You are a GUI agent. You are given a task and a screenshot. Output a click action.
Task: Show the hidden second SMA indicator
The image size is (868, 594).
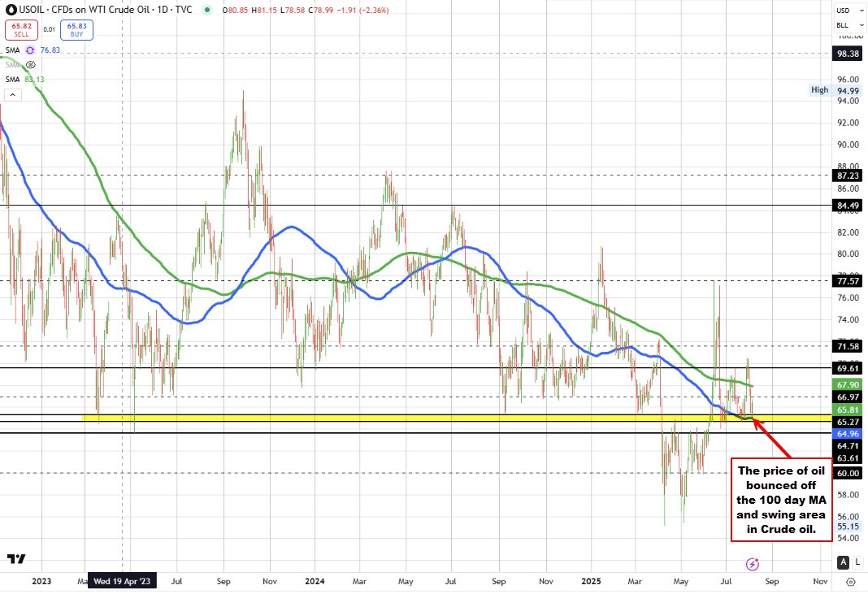click(30, 64)
